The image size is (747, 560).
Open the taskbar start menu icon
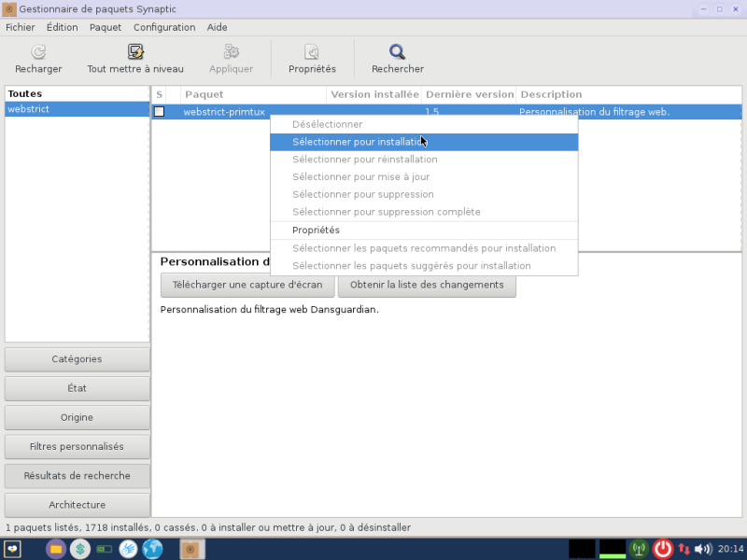tap(12, 549)
